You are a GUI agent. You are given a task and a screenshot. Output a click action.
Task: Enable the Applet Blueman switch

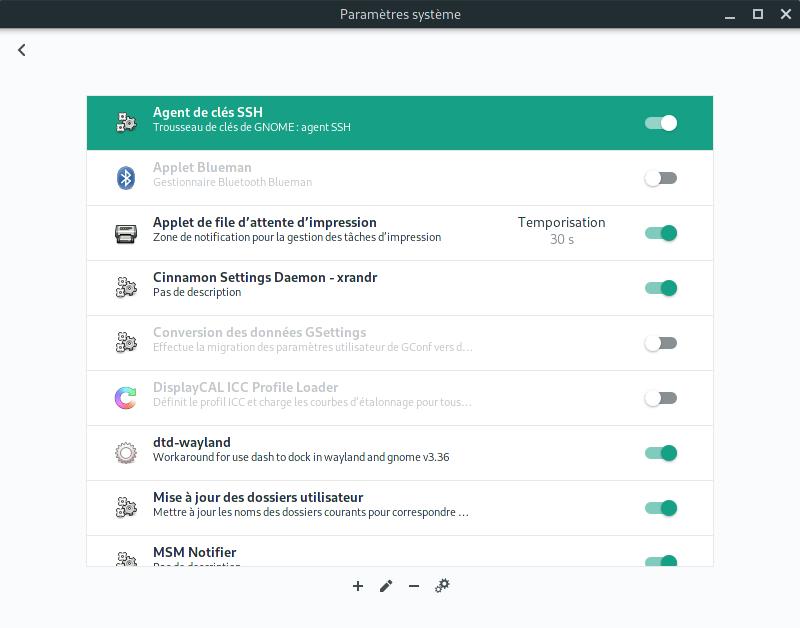[x=661, y=178]
